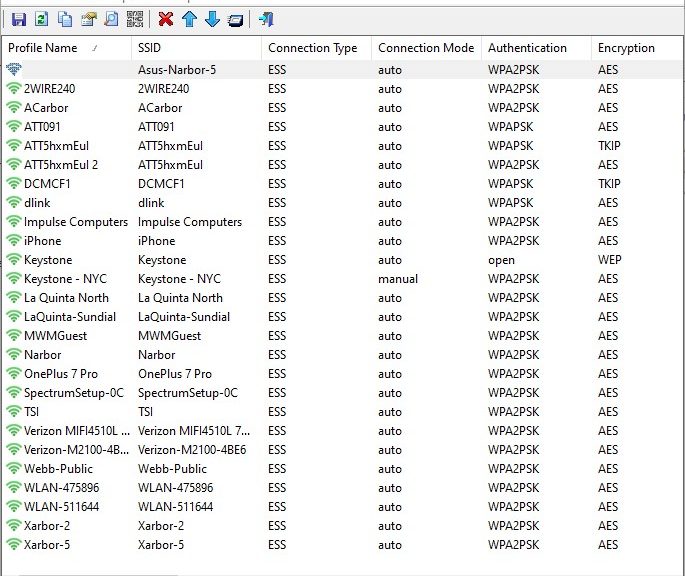Click the Wi-Fi icon beside DCMCF1
This screenshot has height=576, width=685.
[14, 184]
